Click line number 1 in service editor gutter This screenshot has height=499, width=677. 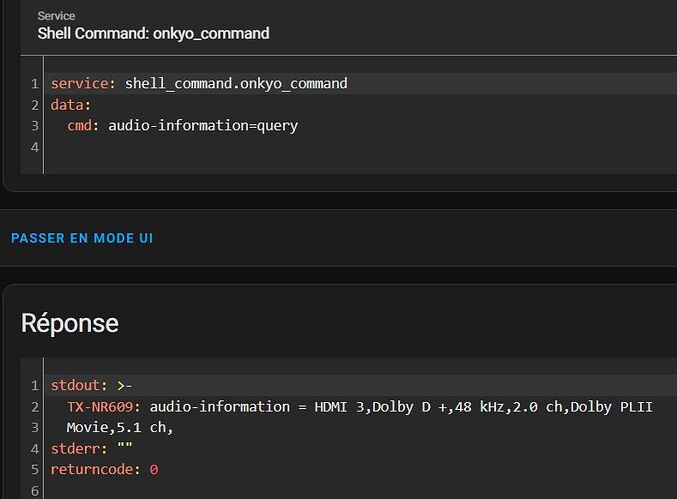coord(35,83)
